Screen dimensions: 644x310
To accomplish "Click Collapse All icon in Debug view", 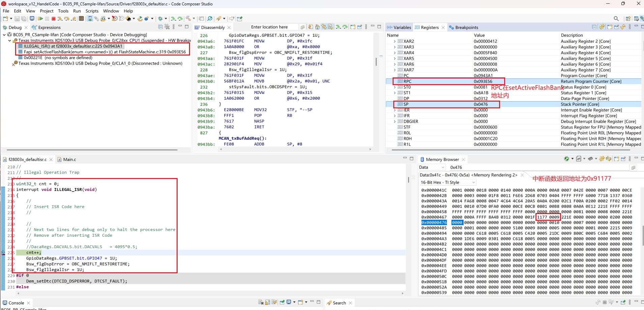I will click(160, 27).
